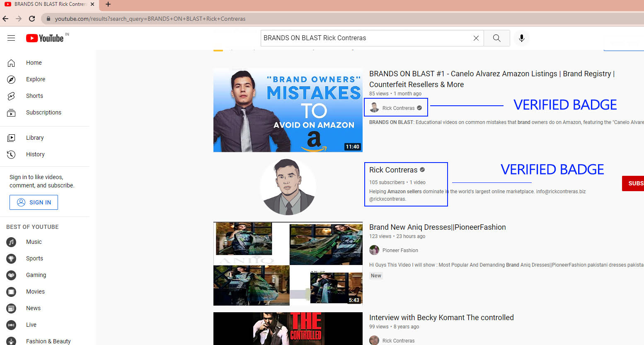Image resolution: width=644 pixels, height=345 pixels.
Task: Open Subscriptions in sidebar
Action: [45, 112]
